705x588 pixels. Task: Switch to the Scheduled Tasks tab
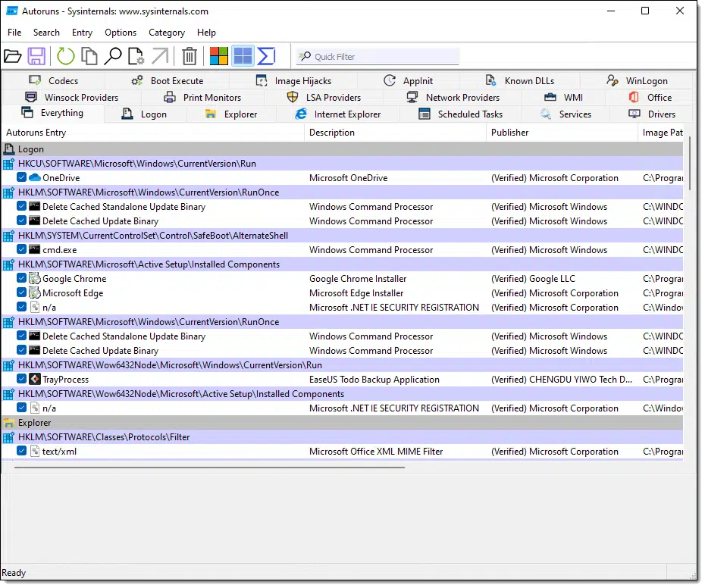[460, 114]
